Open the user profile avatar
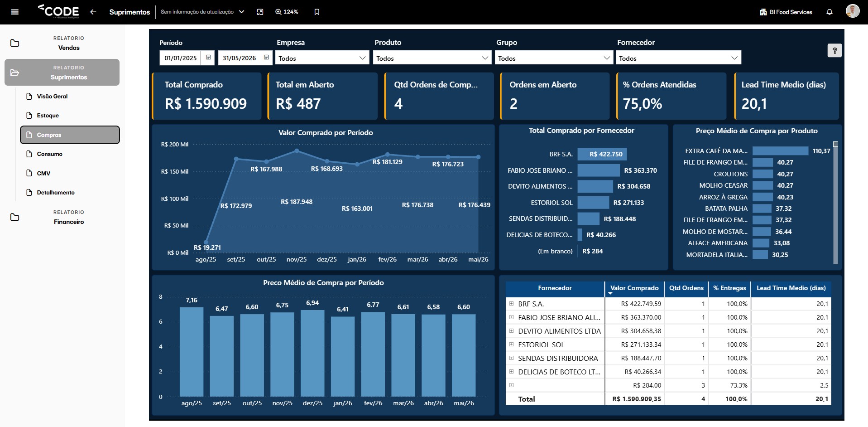 tap(853, 11)
